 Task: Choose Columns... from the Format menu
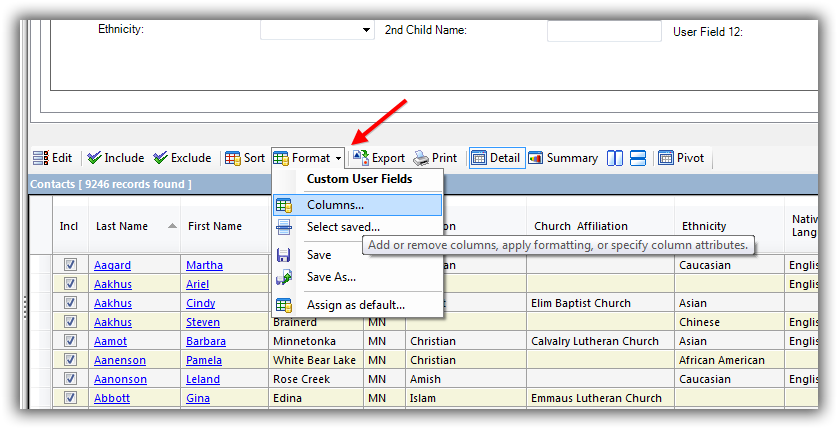(335, 205)
